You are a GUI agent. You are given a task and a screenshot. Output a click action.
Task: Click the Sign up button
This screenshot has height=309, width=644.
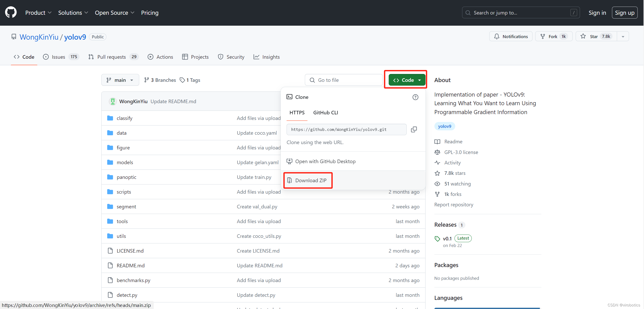coord(624,13)
